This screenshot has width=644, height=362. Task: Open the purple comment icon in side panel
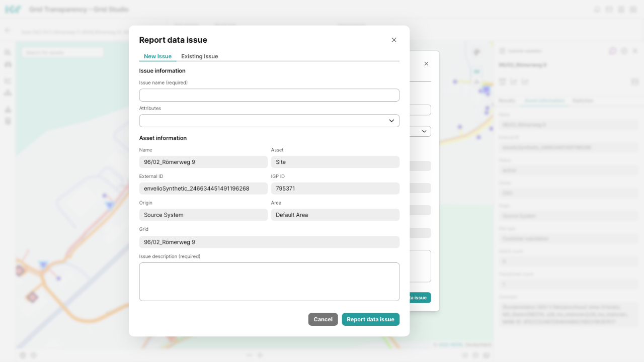[x=612, y=51]
